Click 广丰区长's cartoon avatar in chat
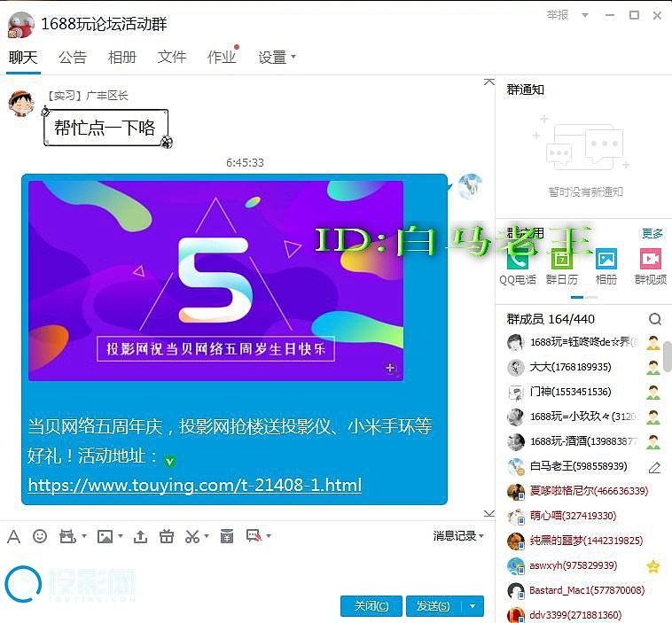 coord(20,104)
